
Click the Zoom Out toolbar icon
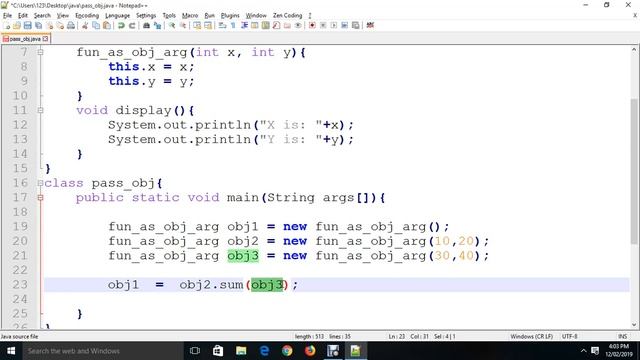pos(183,25)
